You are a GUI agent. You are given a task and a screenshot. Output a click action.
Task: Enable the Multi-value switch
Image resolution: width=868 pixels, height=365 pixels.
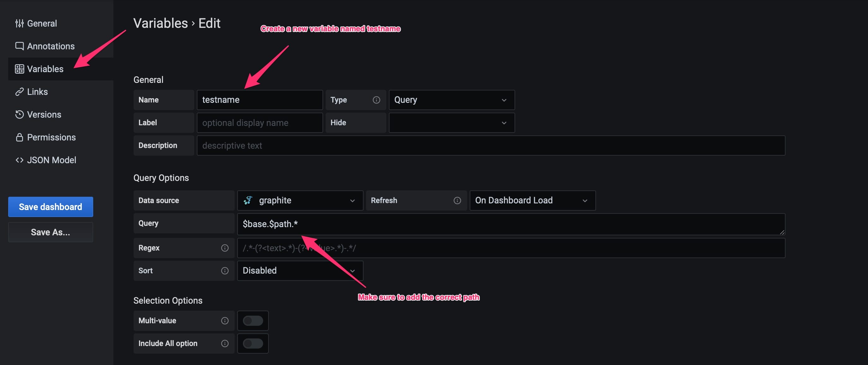pos(253,320)
